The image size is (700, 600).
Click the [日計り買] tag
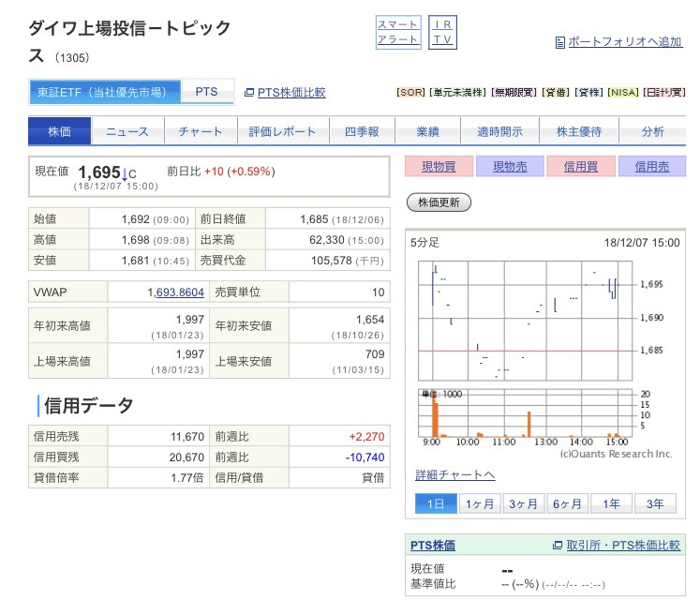(x=664, y=93)
